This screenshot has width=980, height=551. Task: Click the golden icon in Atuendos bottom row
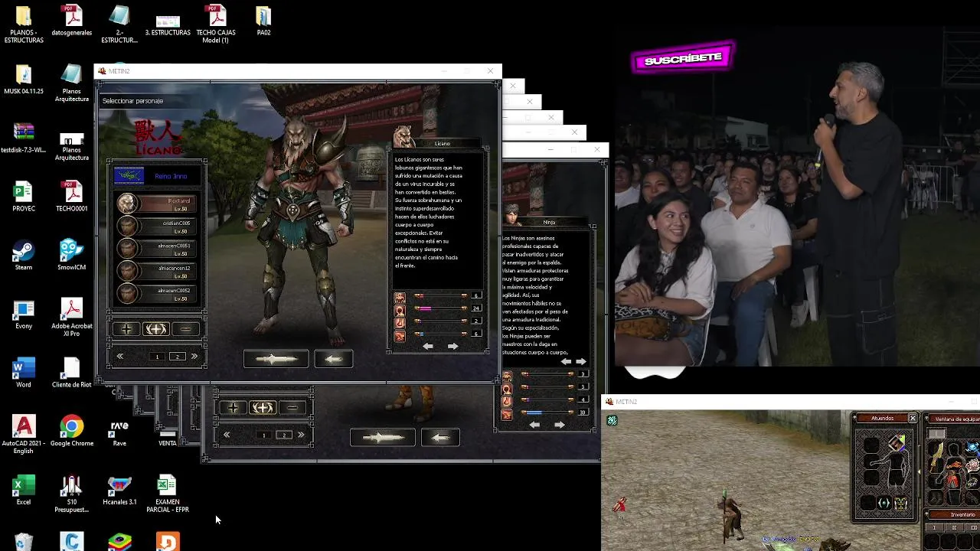click(901, 503)
